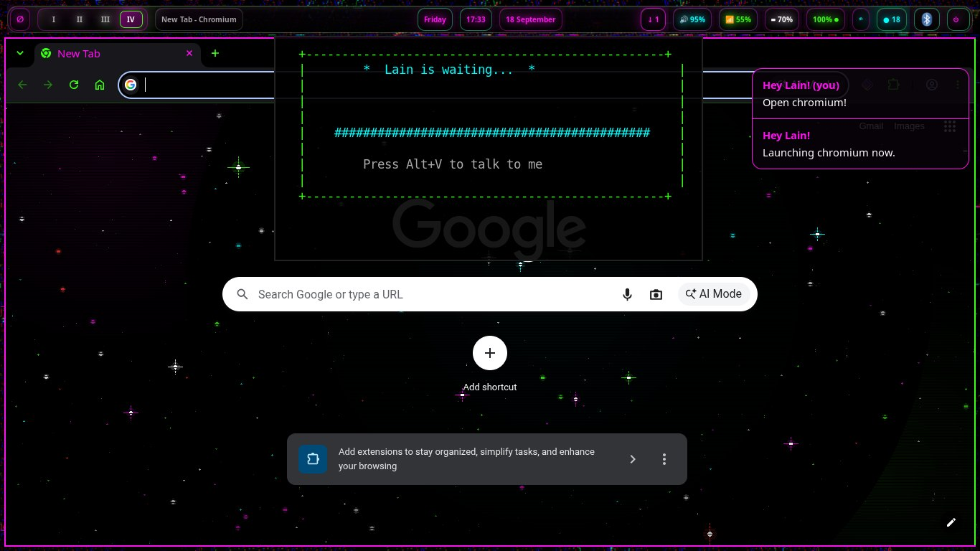Click the browser Back arrow

pos(22,85)
